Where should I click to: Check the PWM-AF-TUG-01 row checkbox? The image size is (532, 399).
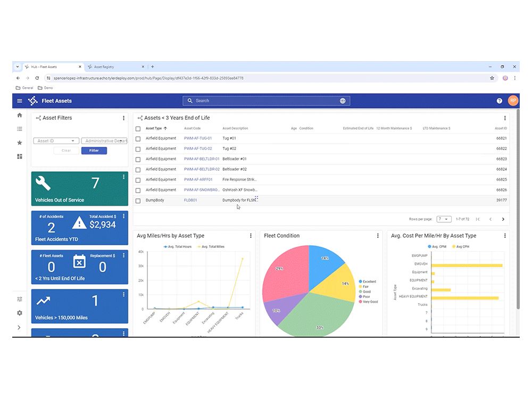[x=138, y=138]
